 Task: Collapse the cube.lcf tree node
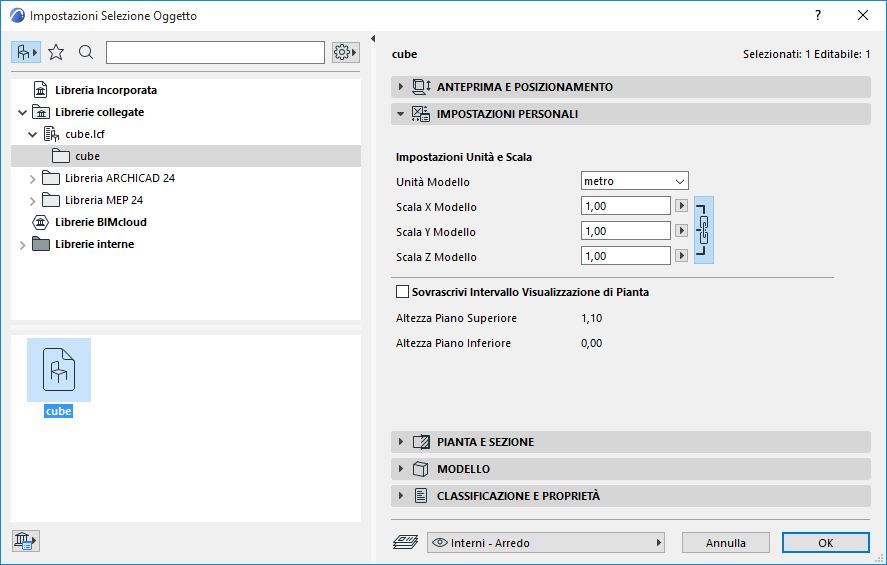pos(33,135)
